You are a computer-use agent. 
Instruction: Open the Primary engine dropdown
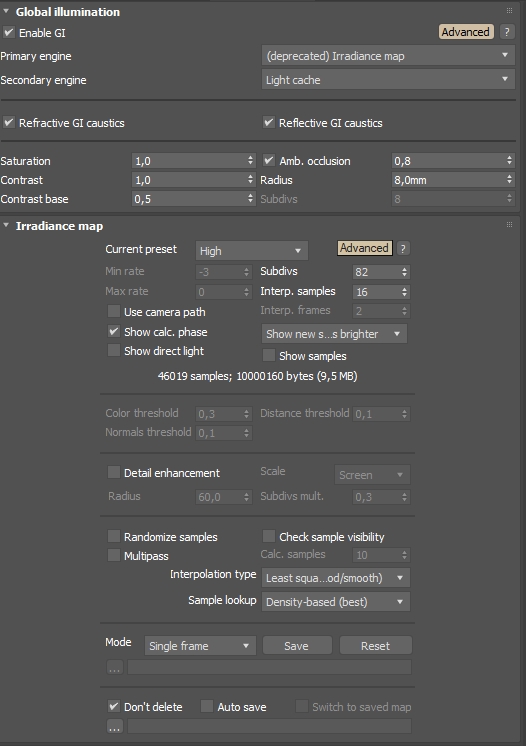click(388, 56)
